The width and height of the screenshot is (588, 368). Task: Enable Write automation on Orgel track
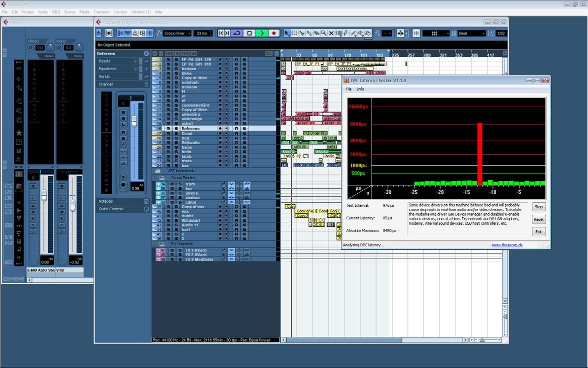click(244, 133)
